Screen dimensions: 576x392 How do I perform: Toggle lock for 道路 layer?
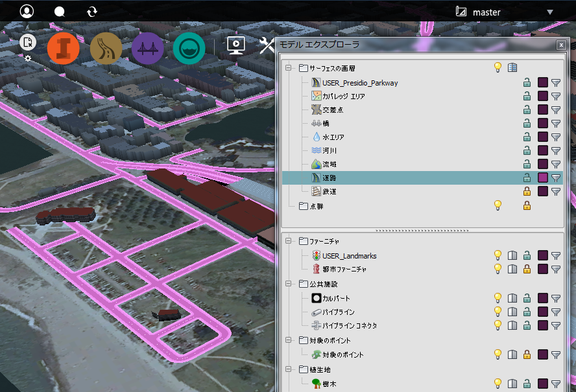527,178
